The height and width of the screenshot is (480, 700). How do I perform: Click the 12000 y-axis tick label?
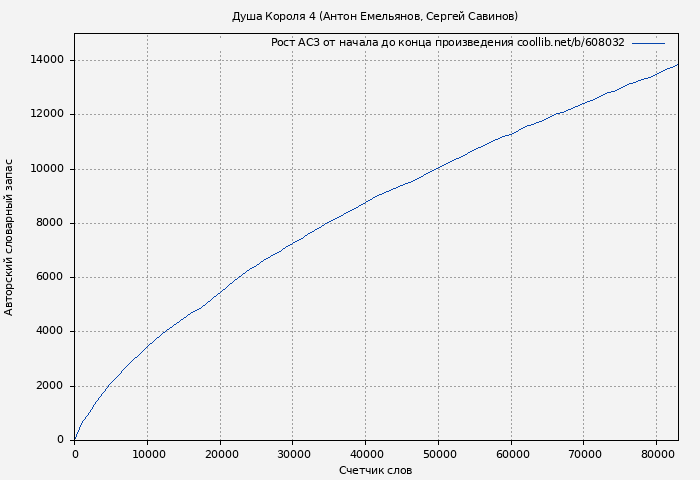click(x=47, y=114)
